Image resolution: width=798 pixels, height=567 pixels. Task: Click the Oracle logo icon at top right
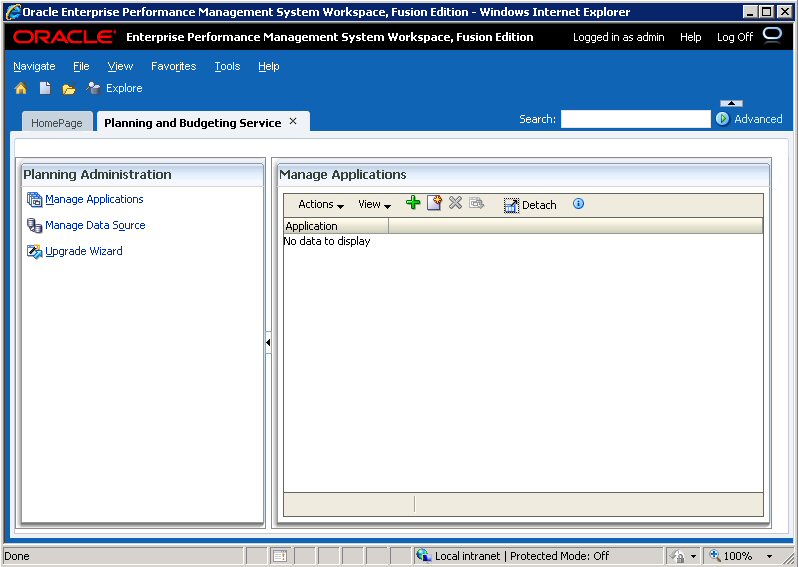(773, 36)
